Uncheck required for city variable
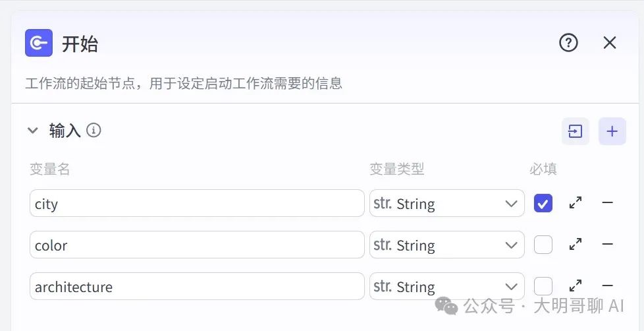 point(543,203)
